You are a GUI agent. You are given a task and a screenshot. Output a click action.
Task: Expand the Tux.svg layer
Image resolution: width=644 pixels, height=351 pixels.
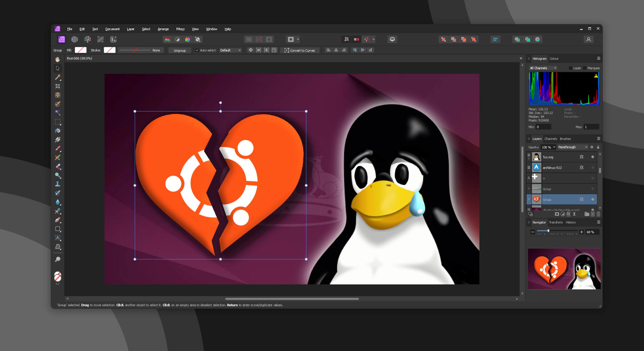pyautogui.click(x=529, y=159)
